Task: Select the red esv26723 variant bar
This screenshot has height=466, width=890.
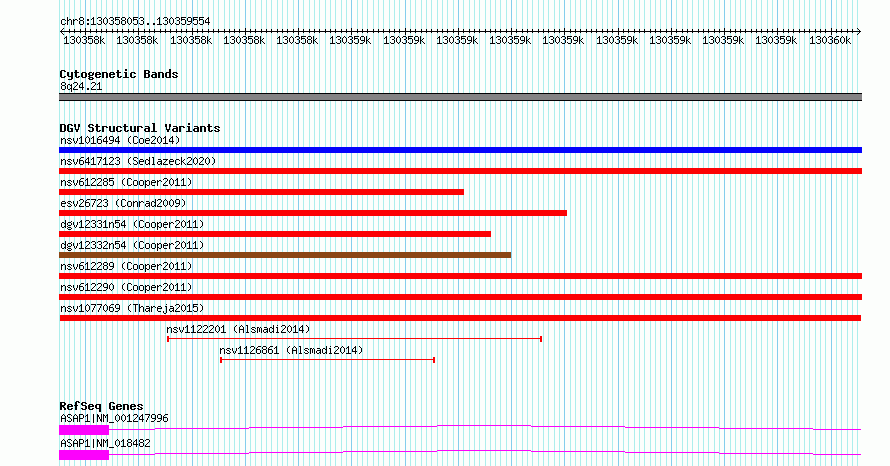Action: 313,213
